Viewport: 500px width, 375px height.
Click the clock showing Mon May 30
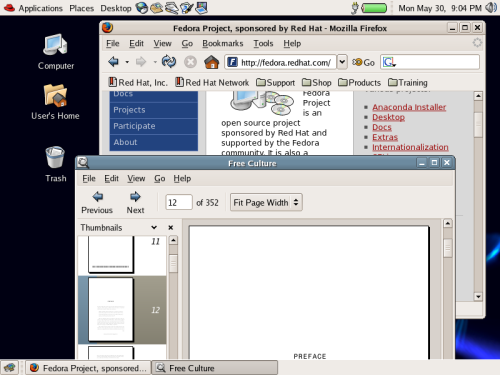coord(440,8)
